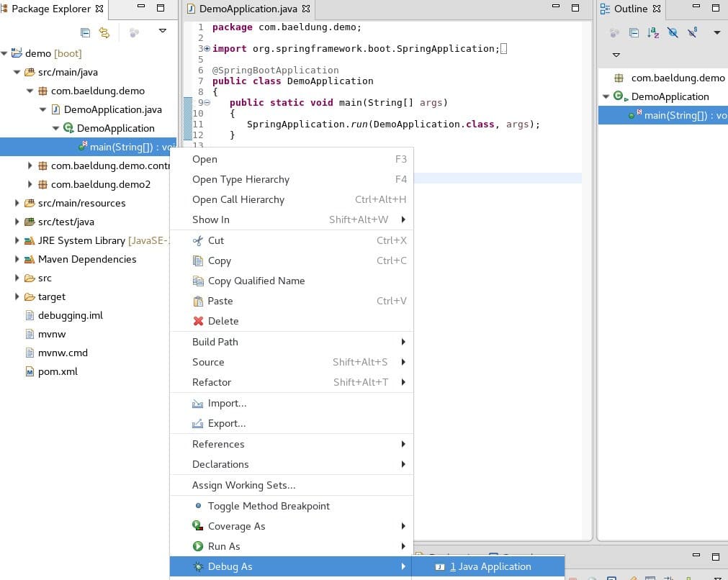Select Open Call Hierarchy menu entry
This screenshot has width=728, height=580.
pyautogui.click(x=238, y=199)
